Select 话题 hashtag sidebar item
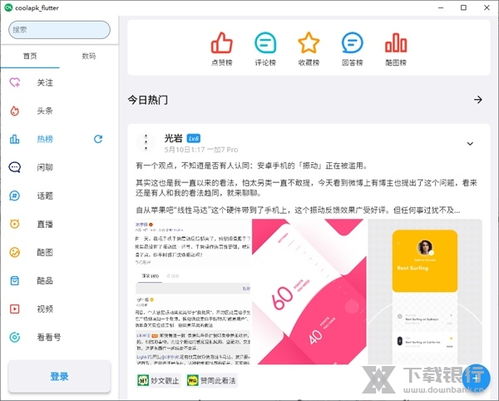The image size is (499, 401). [59, 196]
